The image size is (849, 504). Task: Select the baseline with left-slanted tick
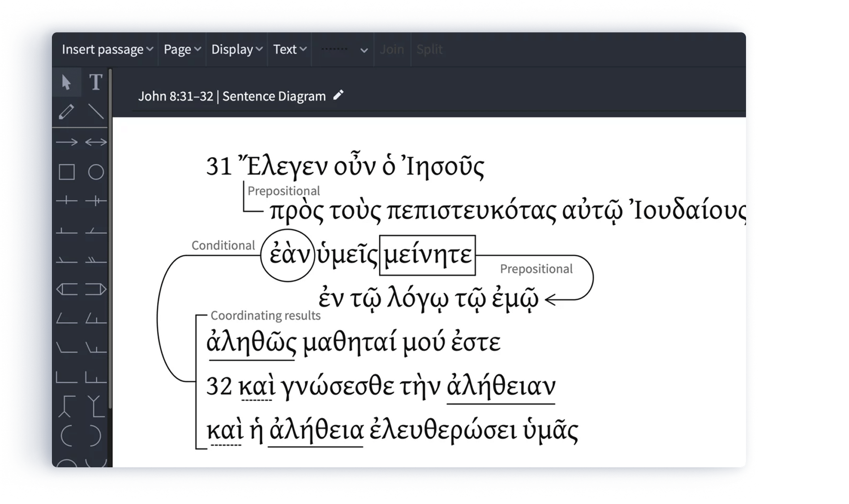coord(67,259)
